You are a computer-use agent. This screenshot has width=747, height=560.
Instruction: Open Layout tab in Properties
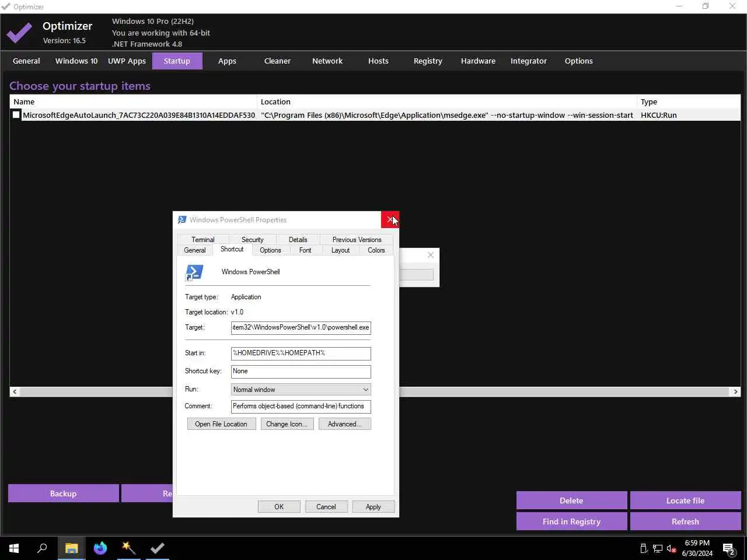340,250
